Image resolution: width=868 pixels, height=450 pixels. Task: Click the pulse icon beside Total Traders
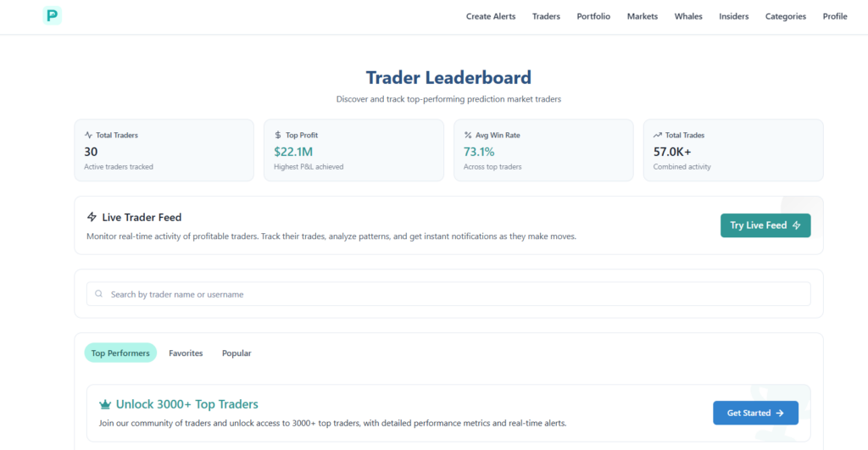(88, 135)
